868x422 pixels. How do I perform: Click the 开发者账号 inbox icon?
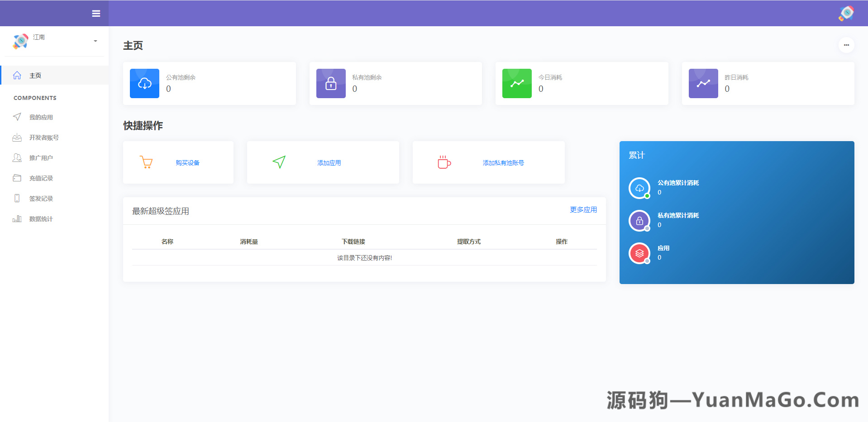[17, 137]
